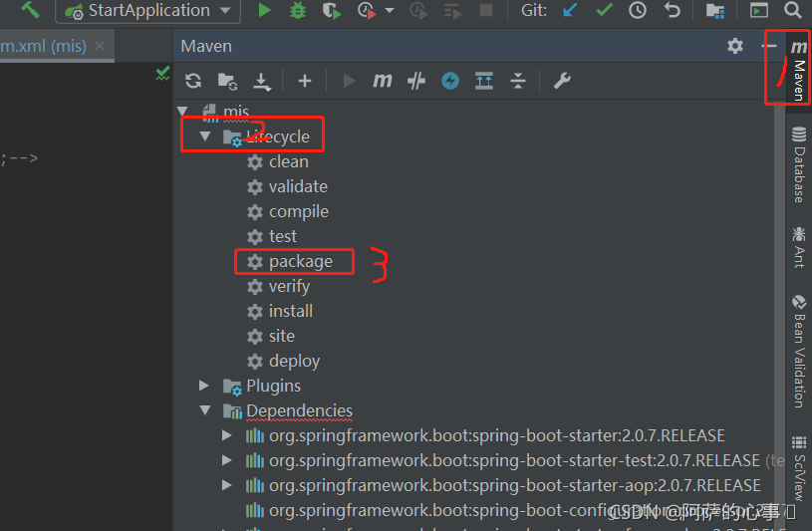Select the test lifecycle goal
The image size is (812, 531).
coord(282,236)
